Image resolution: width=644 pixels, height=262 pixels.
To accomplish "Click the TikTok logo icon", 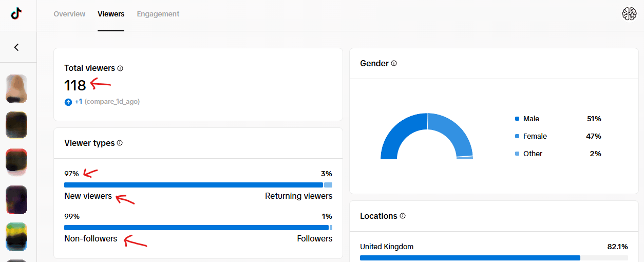I will pyautogui.click(x=16, y=14).
